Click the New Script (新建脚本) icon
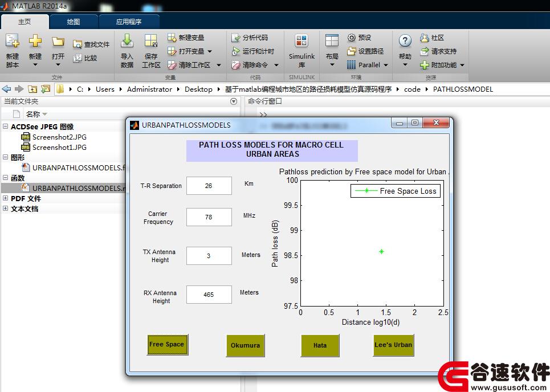 click(x=13, y=42)
